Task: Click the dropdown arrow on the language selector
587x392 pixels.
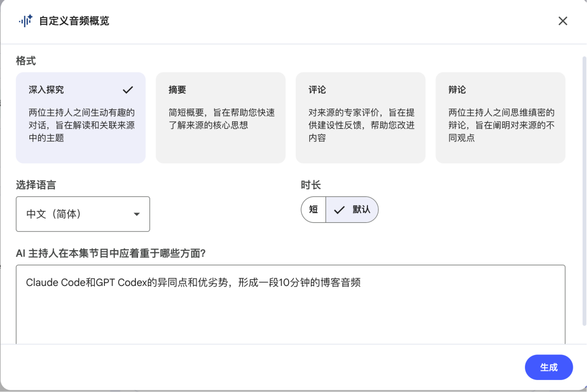Action: [x=137, y=214]
